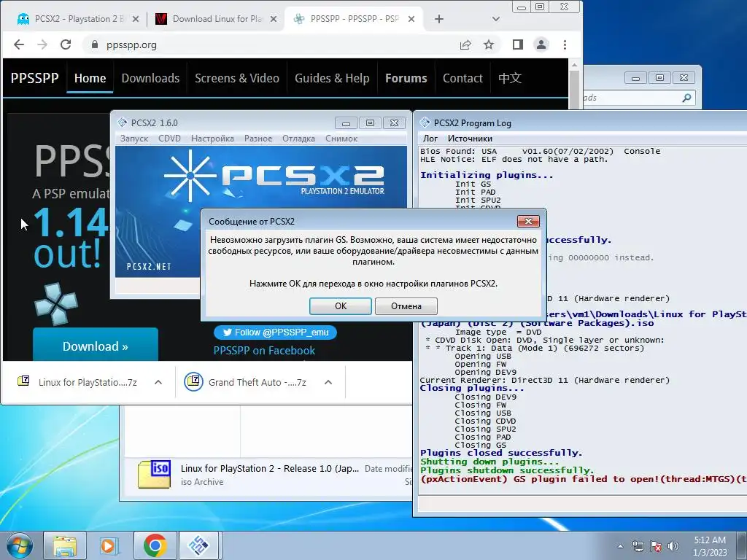Go to the PPSSPP Home page link

(90, 78)
